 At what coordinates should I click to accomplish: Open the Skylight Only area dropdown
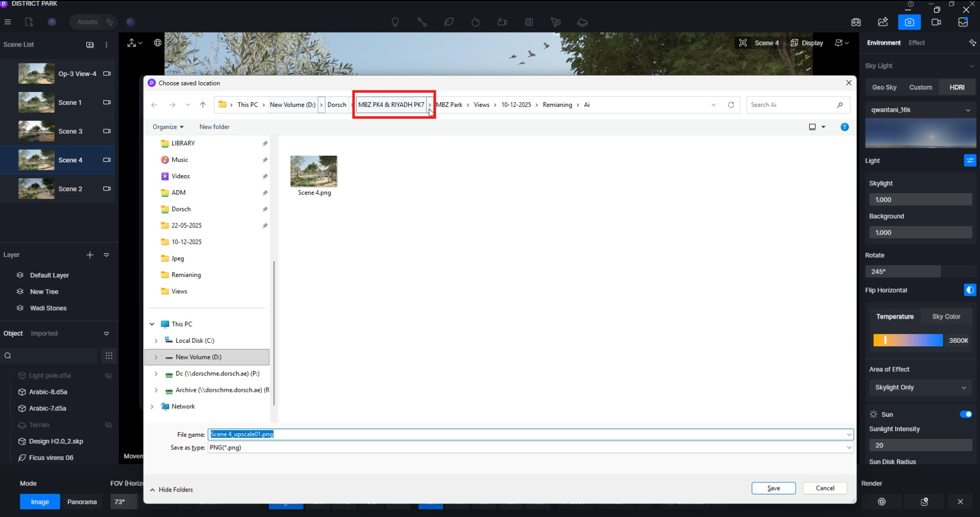click(x=920, y=387)
